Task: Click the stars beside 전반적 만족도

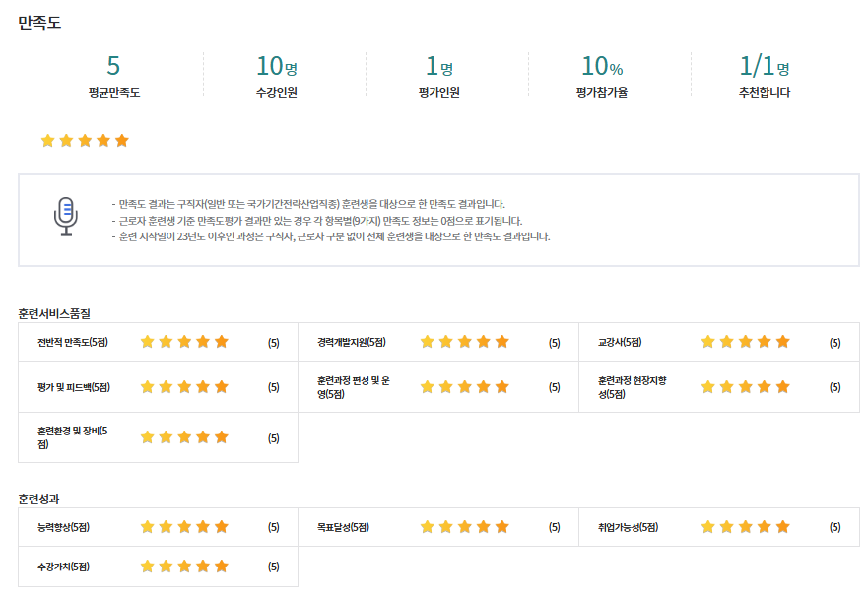Action: pyautogui.click(x=184, y=342)
